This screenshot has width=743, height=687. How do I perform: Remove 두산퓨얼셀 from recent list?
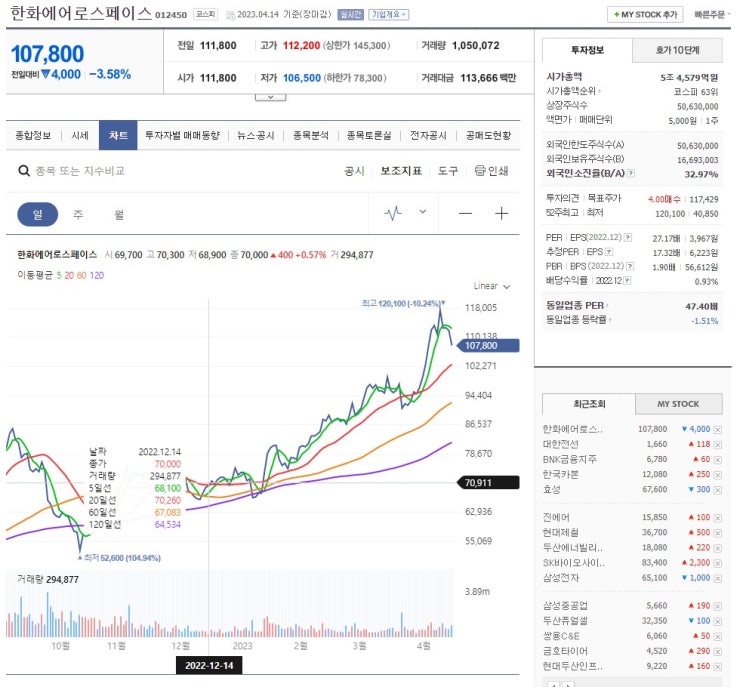[717, 622]
